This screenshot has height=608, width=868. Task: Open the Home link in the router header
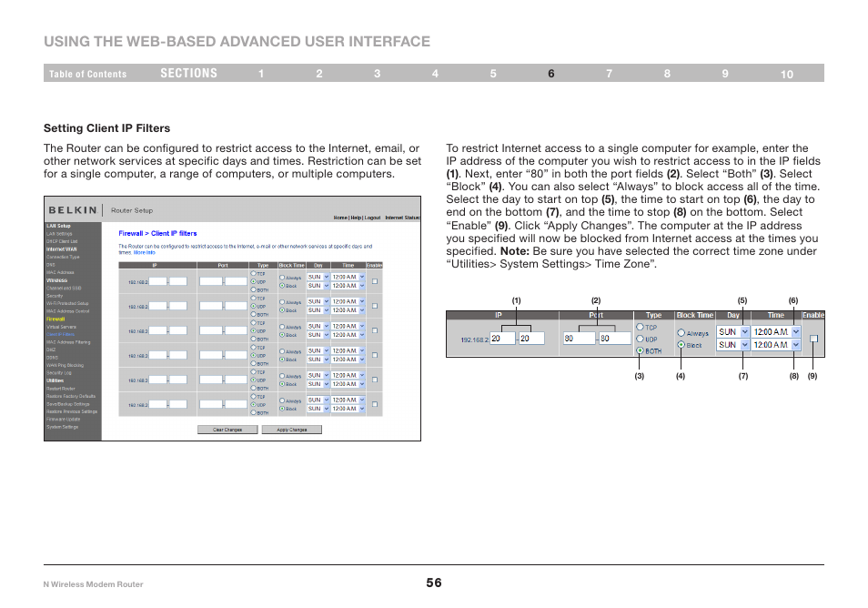(340, 218)
